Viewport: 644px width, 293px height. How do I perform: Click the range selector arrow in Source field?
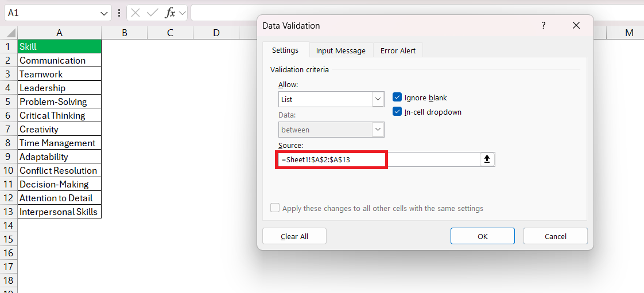tap(487, 159)
